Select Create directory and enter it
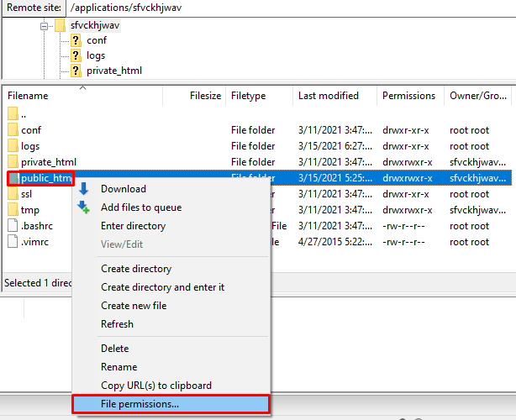 tap(162, 286)
